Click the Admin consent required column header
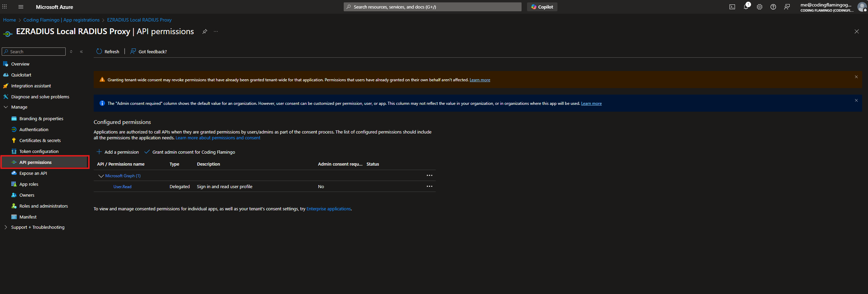The width and height of the screenshot is (868, 294). pos(340,164)
